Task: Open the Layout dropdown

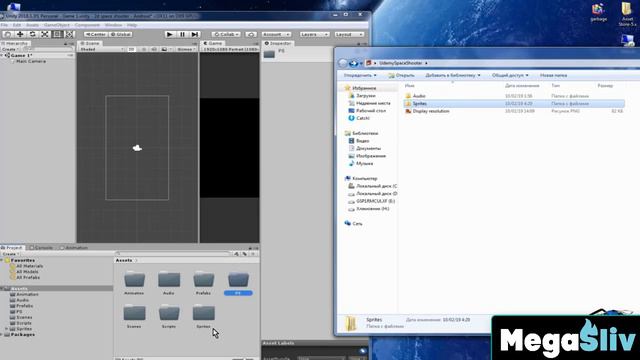Action: pos(349,34)
